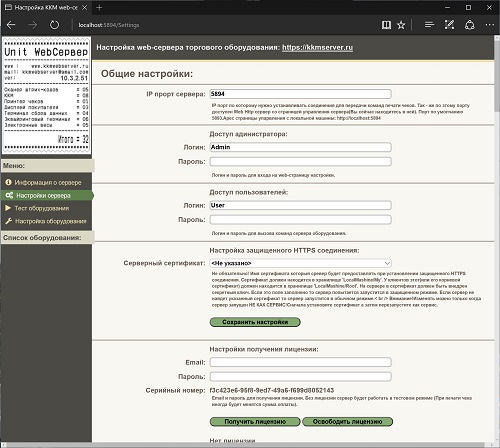Click Серийный номер value f3c423e6
Viewport: 500px width, 448px height.
tap(272, 390)
